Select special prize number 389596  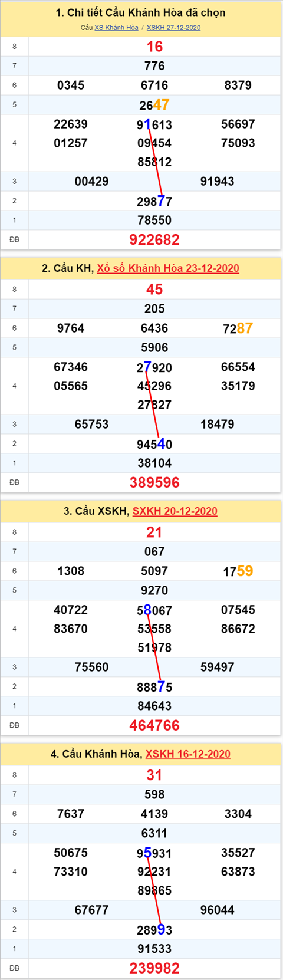pos(154,482)
